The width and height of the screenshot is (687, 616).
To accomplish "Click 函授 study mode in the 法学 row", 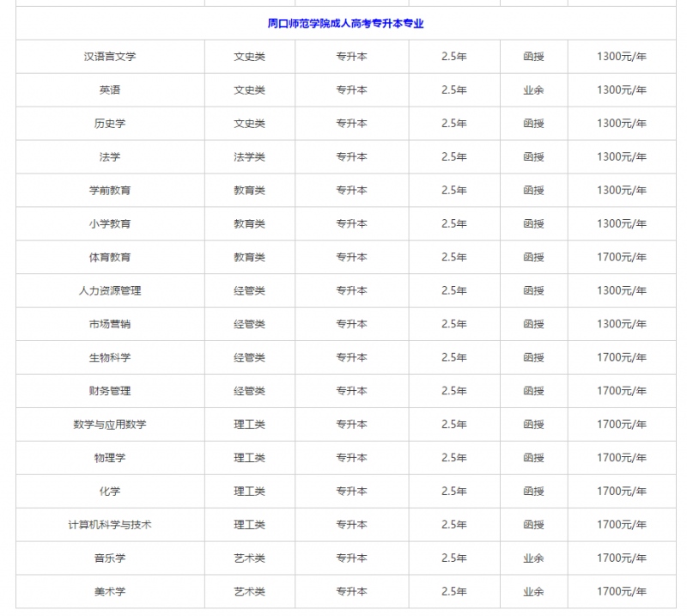I will [x=533, y=157].
